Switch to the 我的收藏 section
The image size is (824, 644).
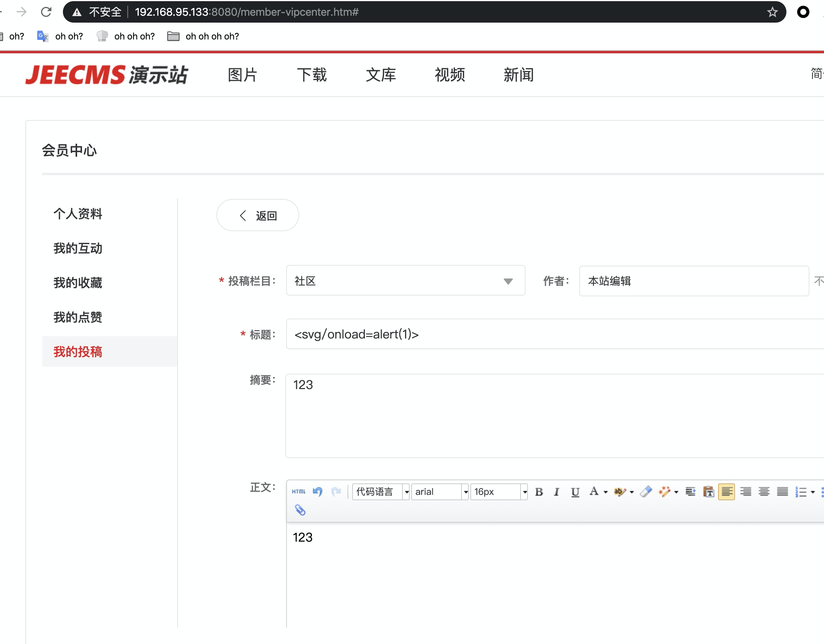click(x=77, y=283)
